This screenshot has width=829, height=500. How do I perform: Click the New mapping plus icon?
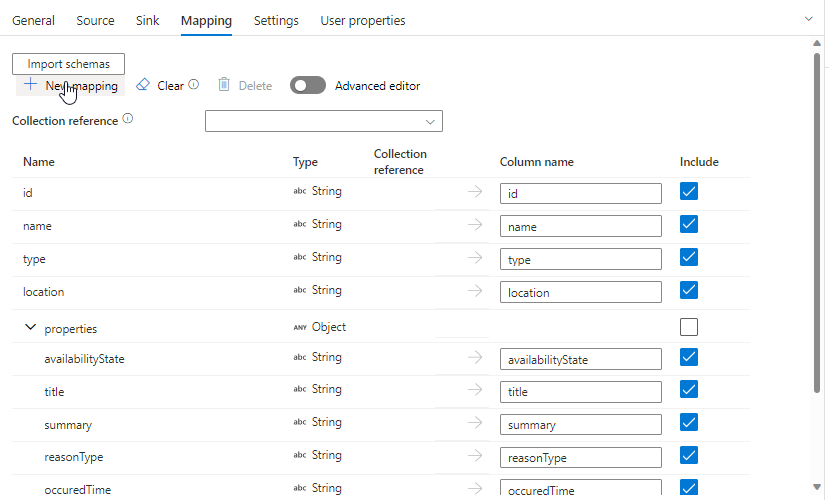31,85
